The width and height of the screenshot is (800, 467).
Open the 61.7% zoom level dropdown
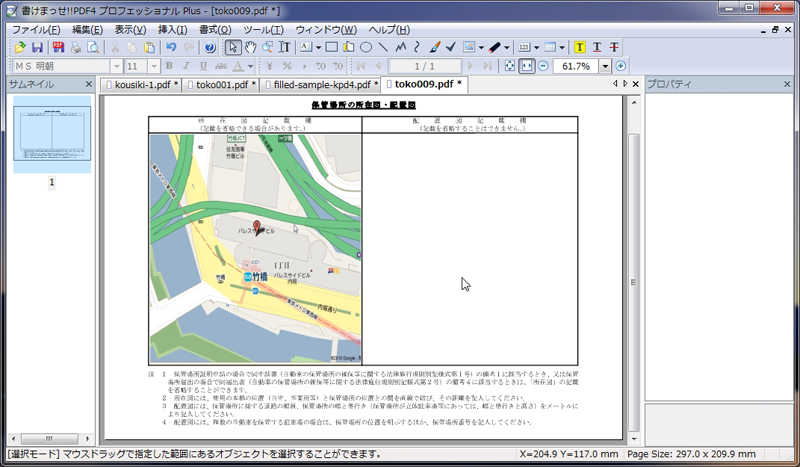click(x=605, y=66)
